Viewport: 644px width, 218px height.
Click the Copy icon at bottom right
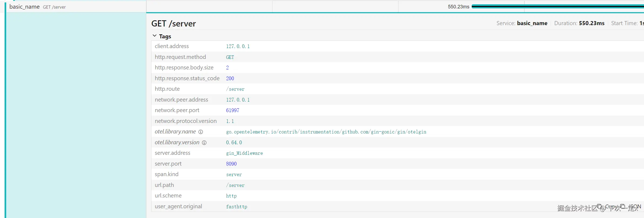[x=600, y=207]
